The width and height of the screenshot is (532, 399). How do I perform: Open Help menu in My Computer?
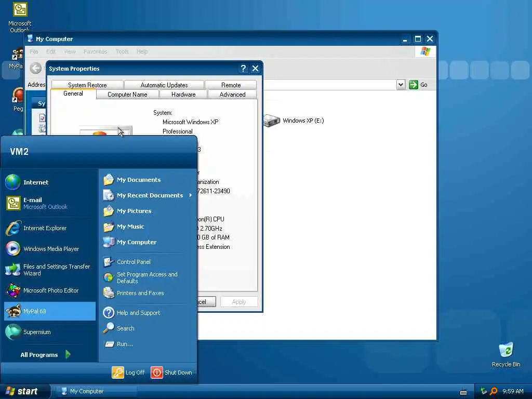click(142, 51)
